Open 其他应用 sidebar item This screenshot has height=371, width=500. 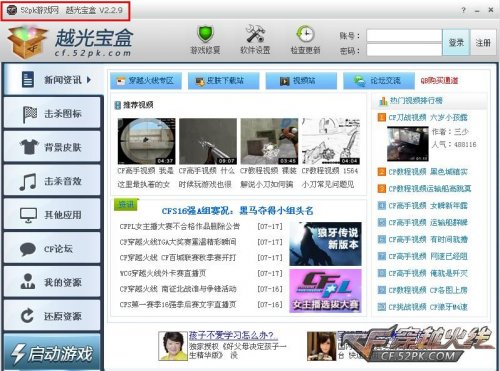[52, 214]
